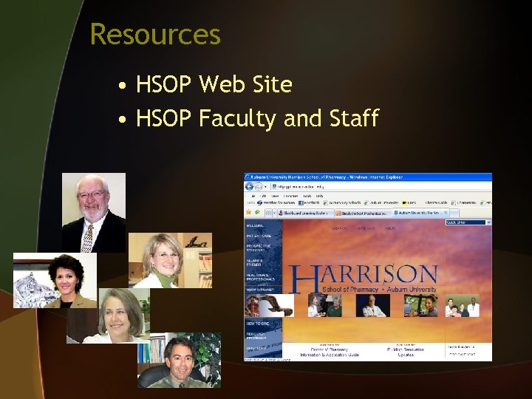The image size is (532, 399).
Task: Open the Tools menu in Internet Explorer
Action: (x=307, y=196)
